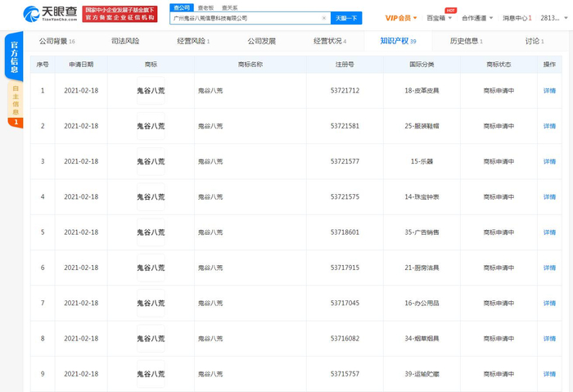Click the 天眼一下 search button
Screen dimensions: 573x392
click(x=346, y=18)
